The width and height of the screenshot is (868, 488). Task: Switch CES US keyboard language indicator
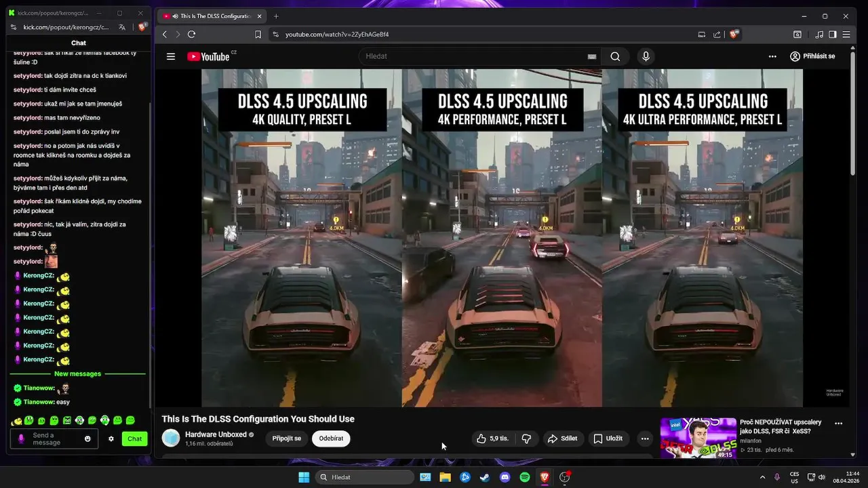[795, 477]
